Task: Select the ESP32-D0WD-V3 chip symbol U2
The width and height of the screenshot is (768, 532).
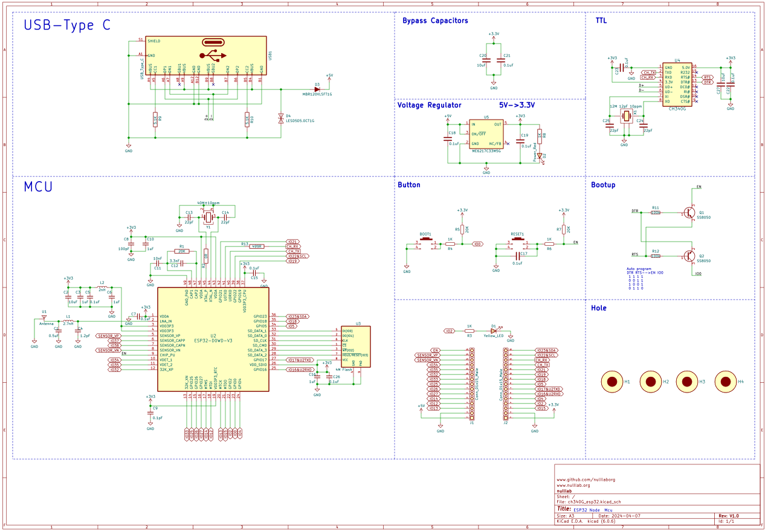Action: tap(213, 339)
